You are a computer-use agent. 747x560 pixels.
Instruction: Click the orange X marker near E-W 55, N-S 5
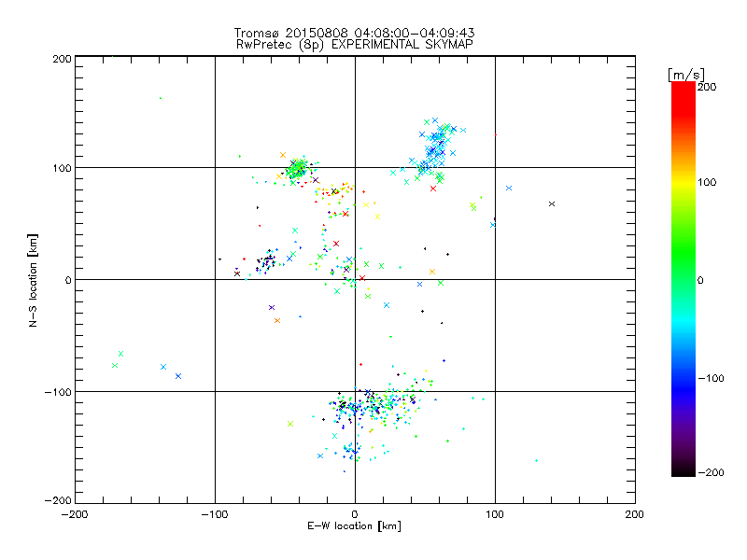pos(432,272)
